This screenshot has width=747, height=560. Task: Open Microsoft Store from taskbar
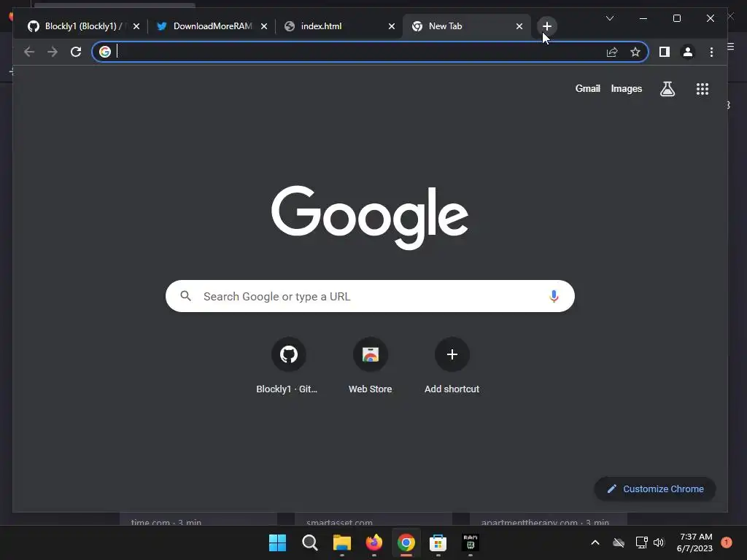(x=438, y=542)
